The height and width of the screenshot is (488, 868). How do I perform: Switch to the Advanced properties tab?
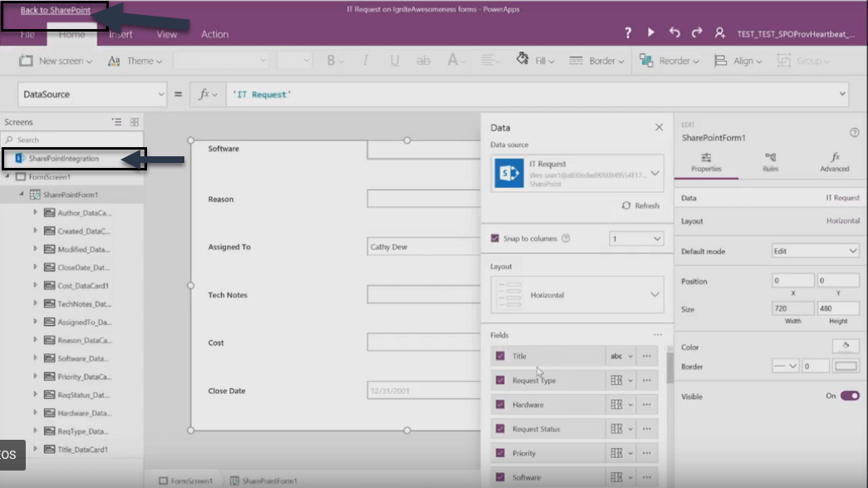(835, 162)
